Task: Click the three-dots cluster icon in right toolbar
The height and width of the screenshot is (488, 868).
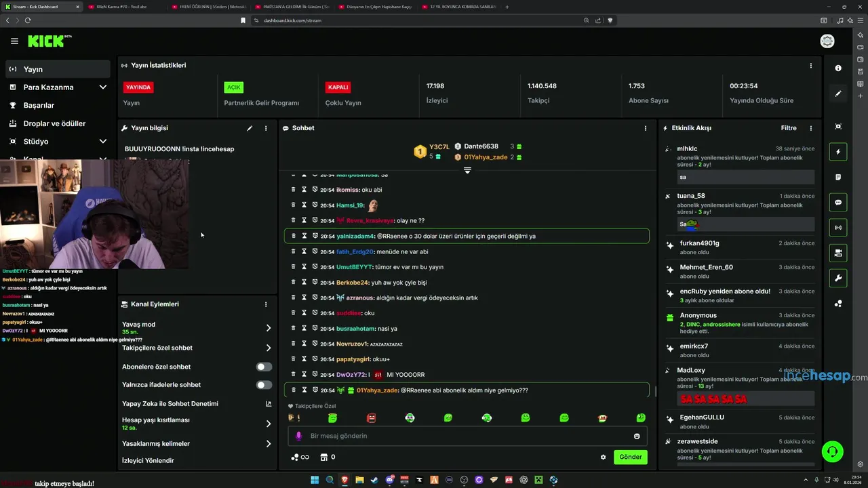Action: pyautogui.click(x=838, y=304)
